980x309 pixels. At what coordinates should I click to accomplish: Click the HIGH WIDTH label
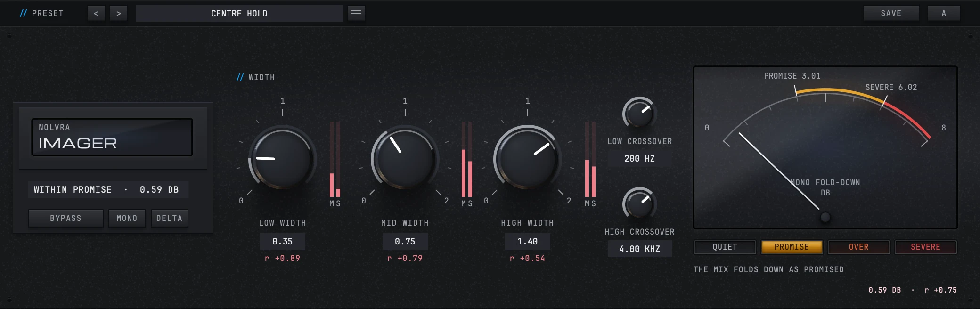528,223
